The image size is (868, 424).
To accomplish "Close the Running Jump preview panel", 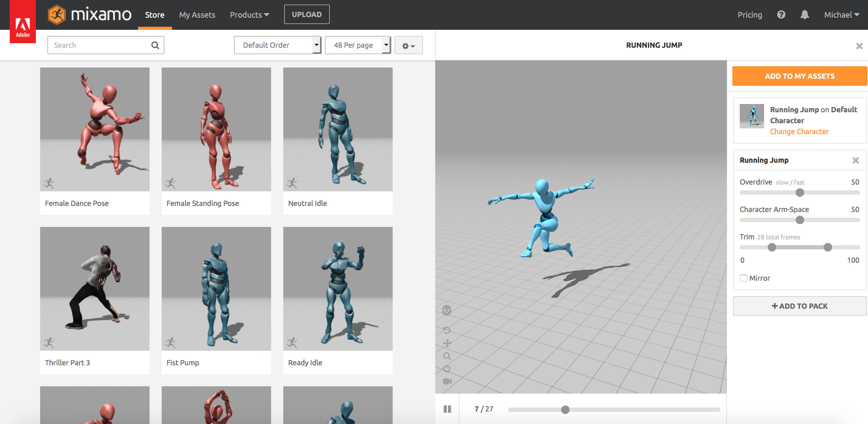I will point(859,46).
